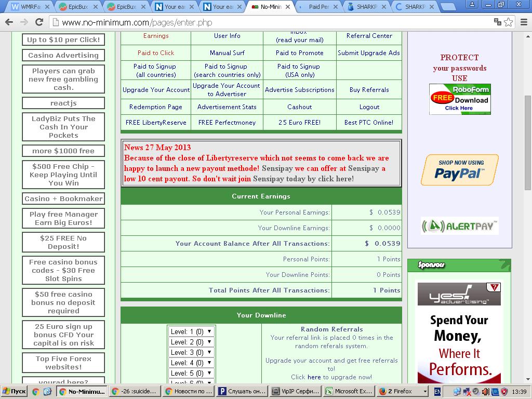Click the FREE Perfectmoney link
This screenshot has height=399, width=532.
click(x=227, y=123)
